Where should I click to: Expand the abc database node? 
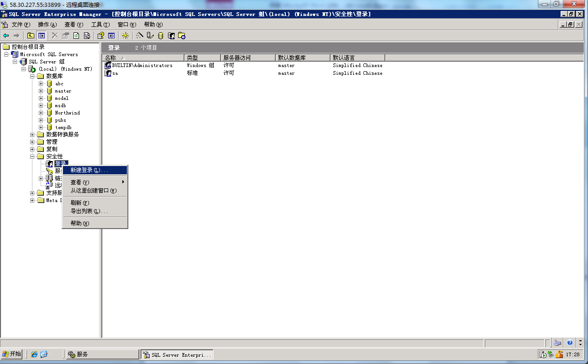(x=41, y=83)
